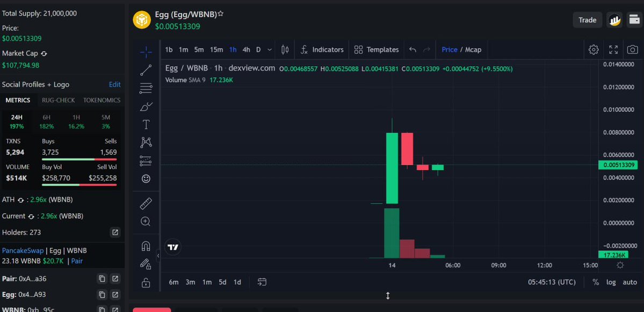Screen dimensions: 644x312
Task: Select the 1h chart interval
Action: 233,50
